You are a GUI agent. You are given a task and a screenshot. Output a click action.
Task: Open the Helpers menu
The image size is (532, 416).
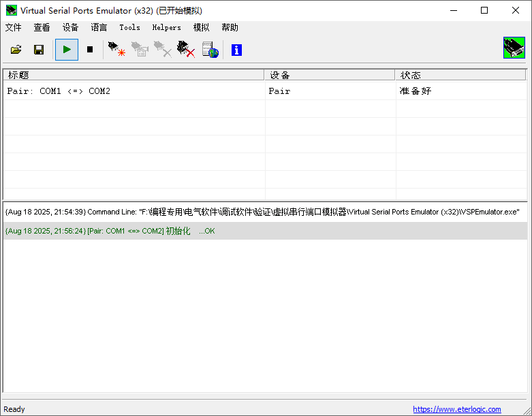(x=166, y=28)
